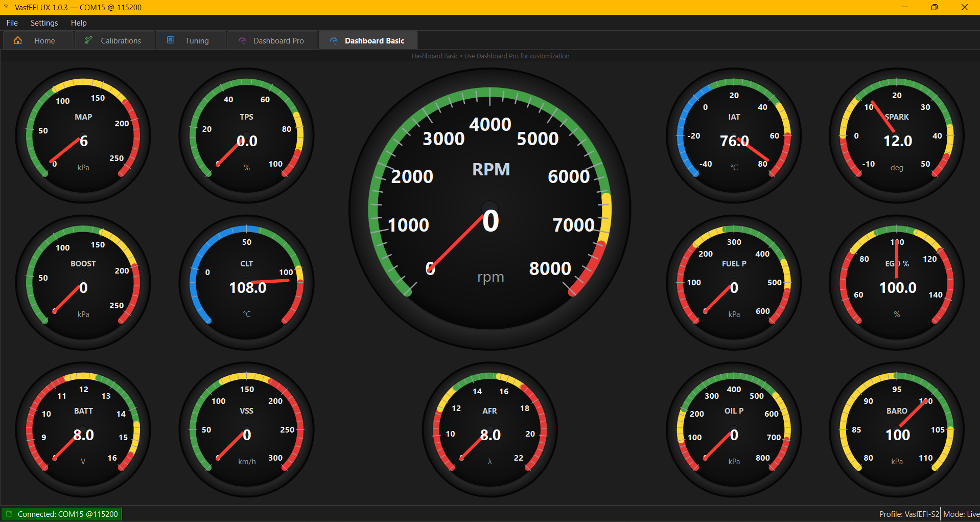
Task: Click the BOOST gauge label
Action: tap(83, 263)
